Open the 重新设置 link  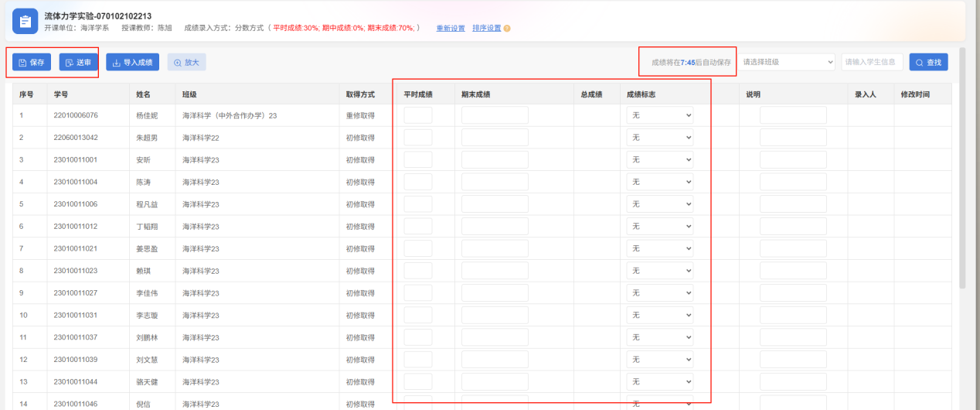click(451, 29)
